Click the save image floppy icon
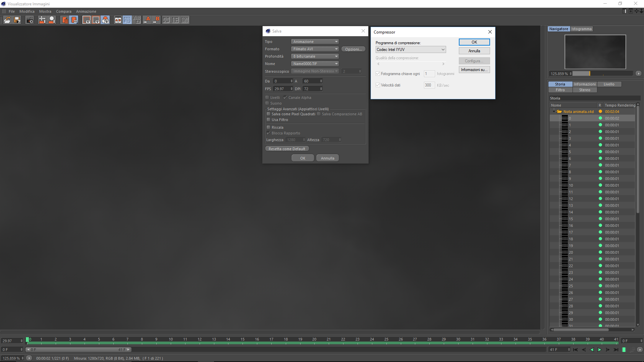The image size is (644, 362). (x=17, y=20)
